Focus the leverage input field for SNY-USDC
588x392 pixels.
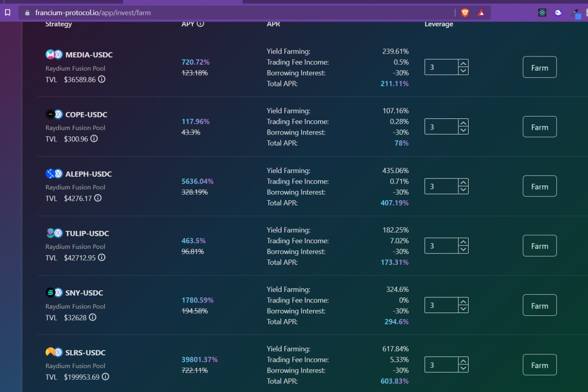pos(441,305)
